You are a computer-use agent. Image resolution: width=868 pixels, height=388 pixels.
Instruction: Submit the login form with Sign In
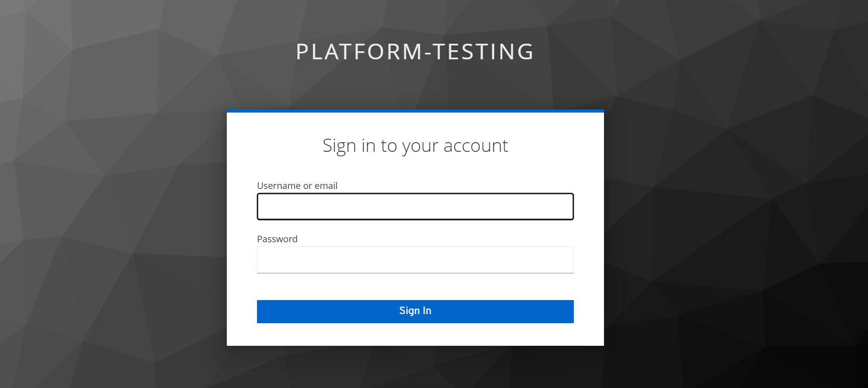pyautogui.click(x=415, y=312)
